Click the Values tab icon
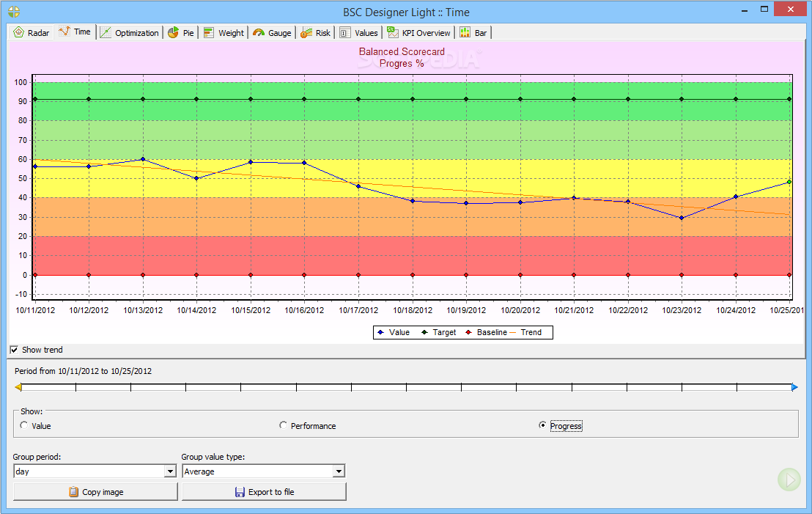This screenshot has width=812, height=514. pos(345,33)
